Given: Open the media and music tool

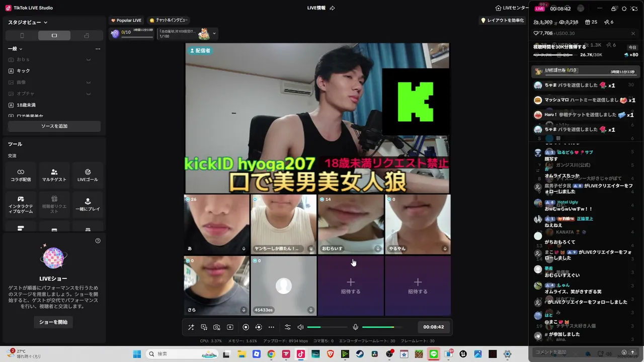Looking at the screenshot, I should pyautogui.click(x=204, y=327).
